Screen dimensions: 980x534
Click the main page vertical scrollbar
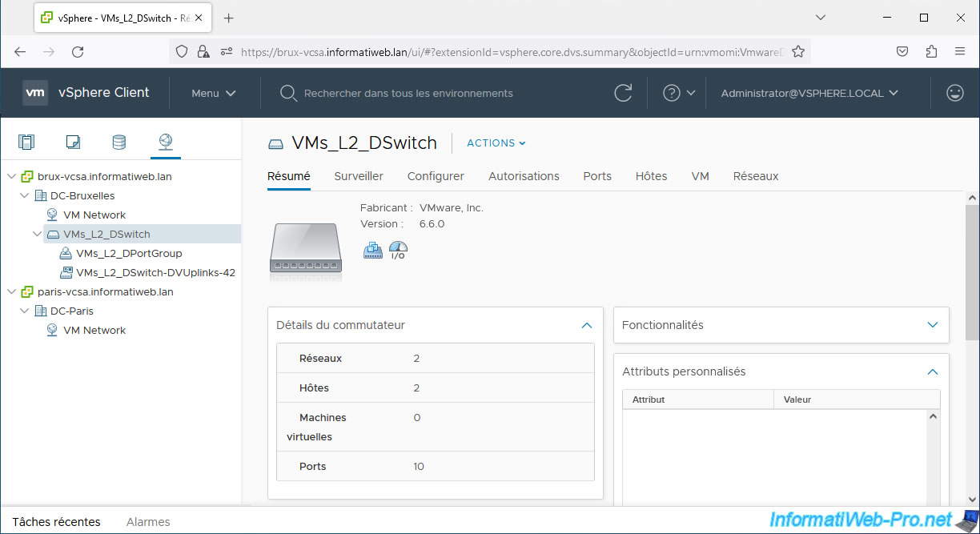972,273
